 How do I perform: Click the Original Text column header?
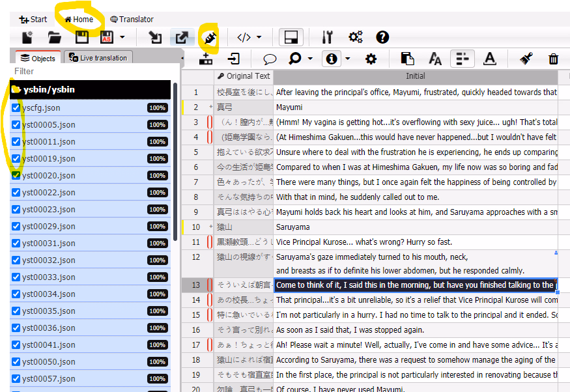click(x=244, y=76)
